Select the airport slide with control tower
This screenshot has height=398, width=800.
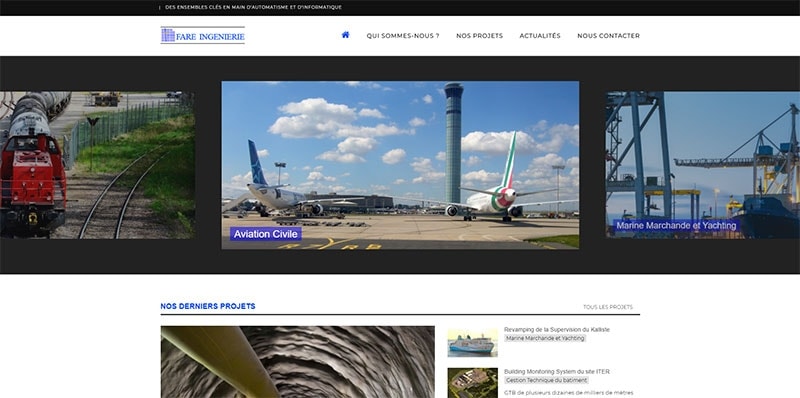click(x=400, y=165)
